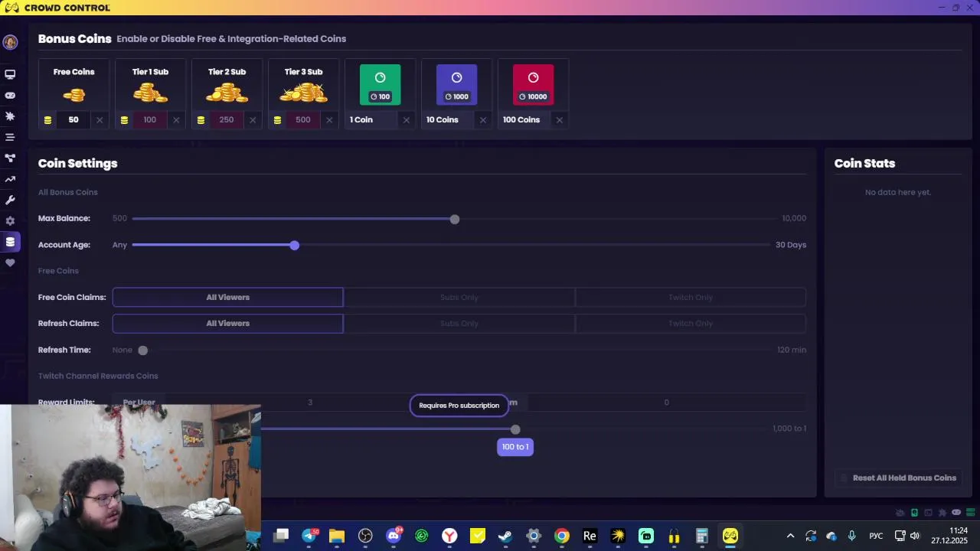Click the gold coin pile in Tier 3 Sub card
Viewport: 980px width, 551px height.
pyautogui.click(x=303, y=93)
